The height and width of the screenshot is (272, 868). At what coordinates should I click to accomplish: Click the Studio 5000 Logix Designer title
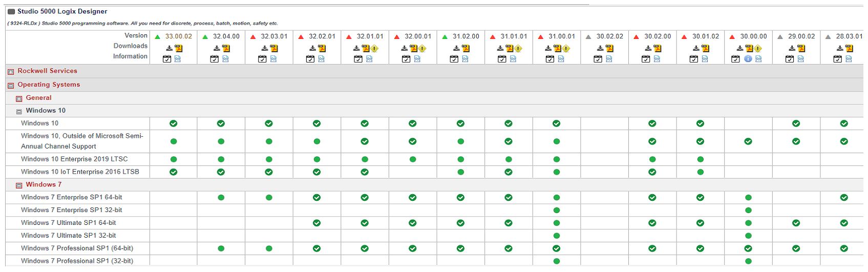(x=62, y=11)
